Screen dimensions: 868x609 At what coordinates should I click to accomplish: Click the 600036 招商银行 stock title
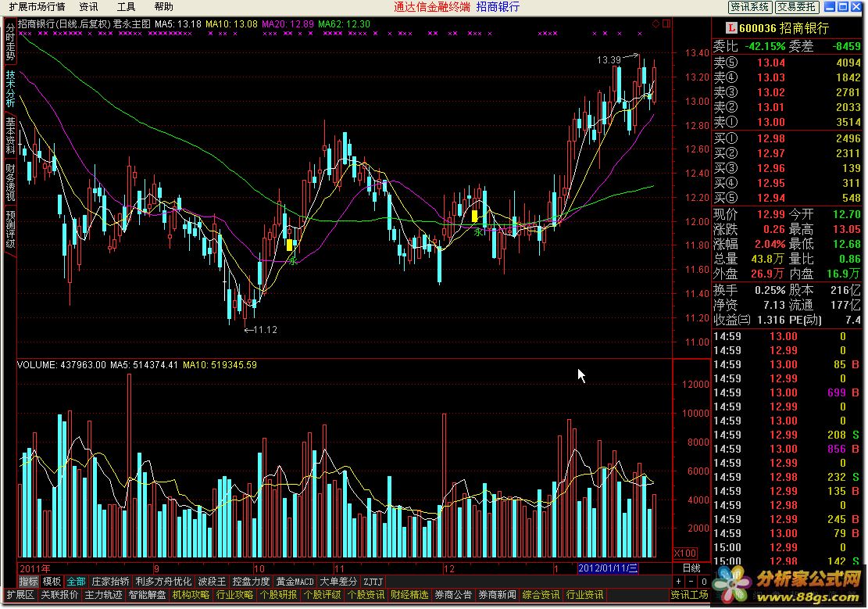[784, 27]
